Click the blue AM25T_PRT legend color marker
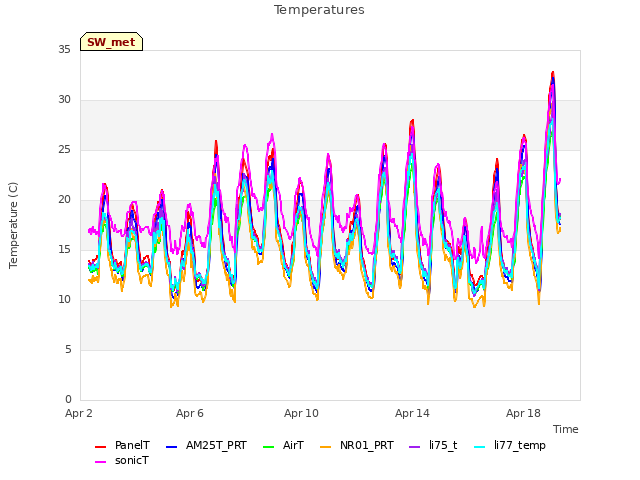 tap(172, 447)
